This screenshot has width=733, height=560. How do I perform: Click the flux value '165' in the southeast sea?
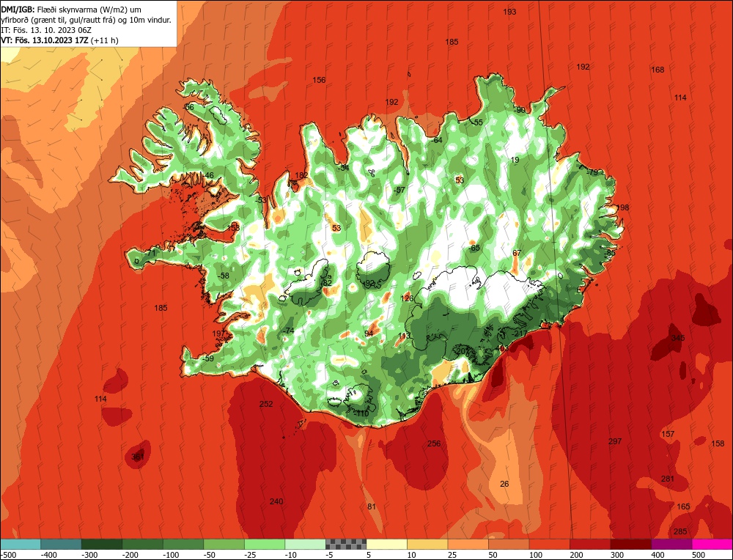pyautogui.click(x=683, y=506)
